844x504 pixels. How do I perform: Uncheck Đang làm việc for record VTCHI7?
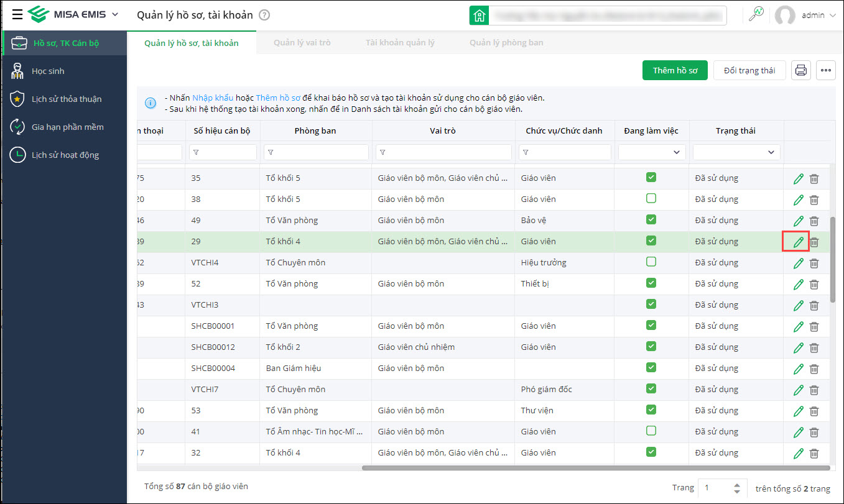[651, 388]
